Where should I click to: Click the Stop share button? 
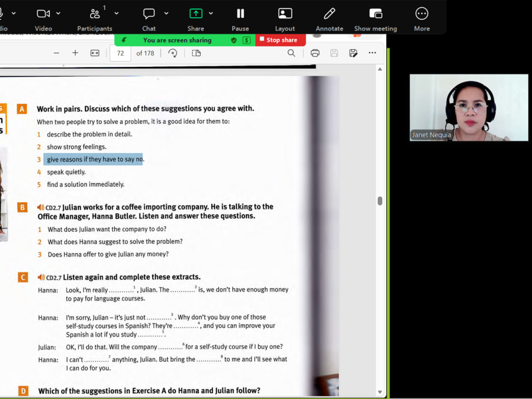(280, 40)
